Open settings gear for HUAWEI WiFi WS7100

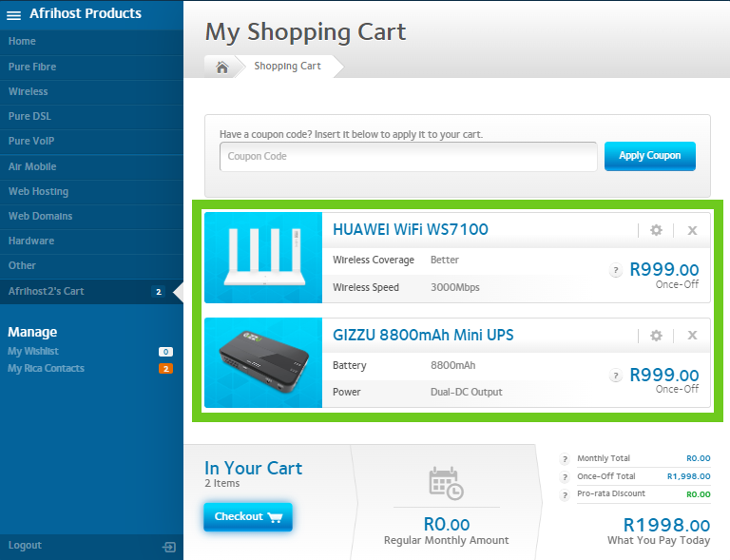click(656, 230)
